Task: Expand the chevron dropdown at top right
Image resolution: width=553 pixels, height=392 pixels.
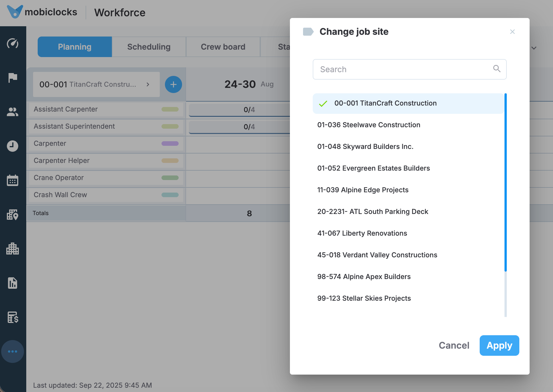Action: (534, 48)
